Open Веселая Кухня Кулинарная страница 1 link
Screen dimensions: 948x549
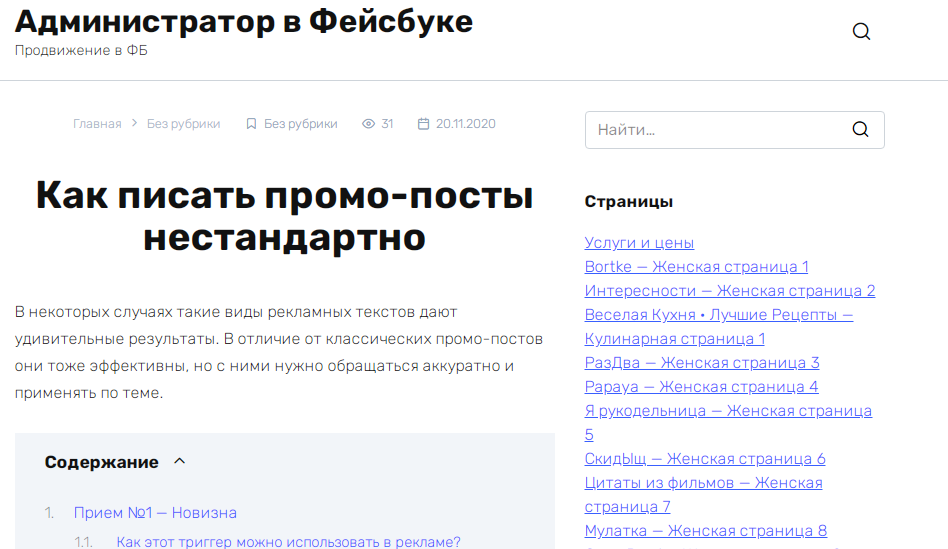(x=719, y=326)
